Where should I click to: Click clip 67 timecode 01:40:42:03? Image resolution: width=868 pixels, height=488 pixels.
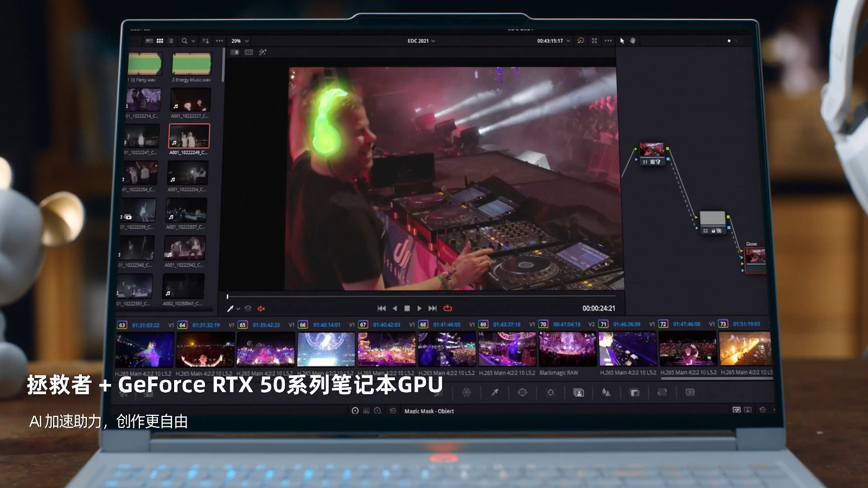tap(387, 325)
